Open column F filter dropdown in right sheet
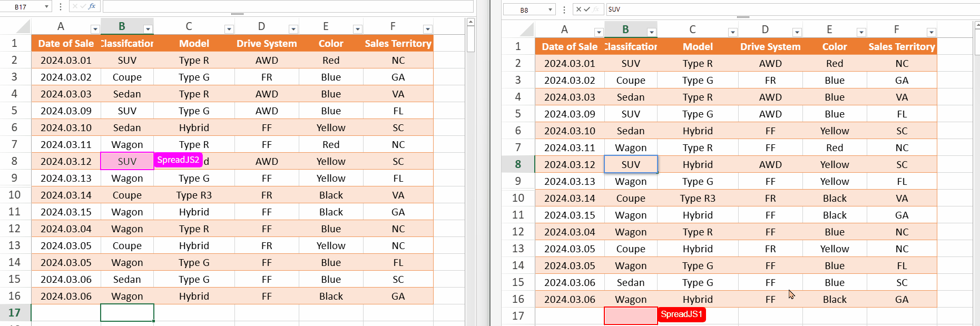 click(931, 33)
